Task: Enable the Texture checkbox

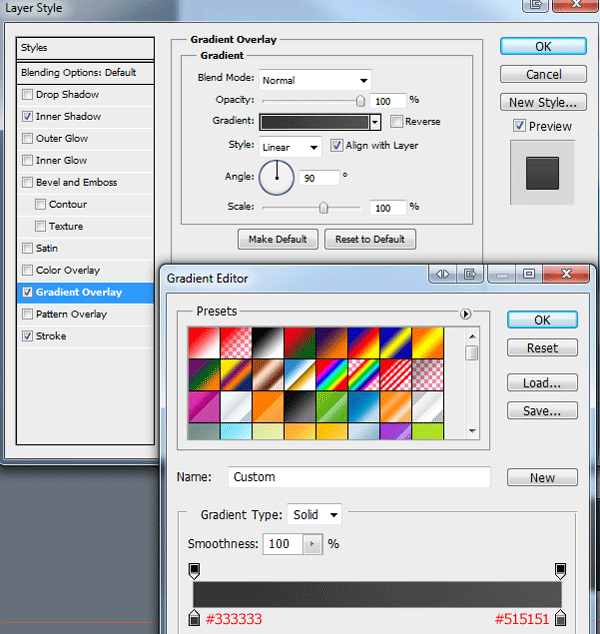Action: (40, 226)
